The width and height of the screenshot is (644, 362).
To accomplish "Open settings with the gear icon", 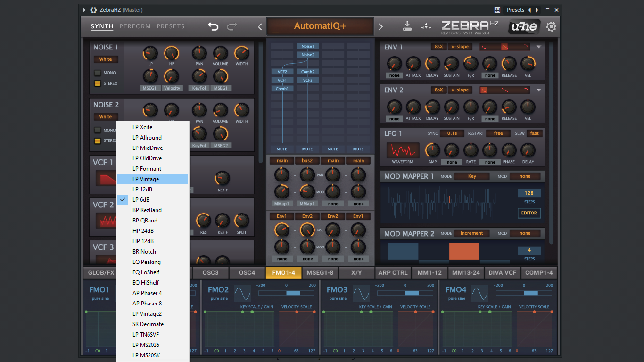I will point(551,26).
